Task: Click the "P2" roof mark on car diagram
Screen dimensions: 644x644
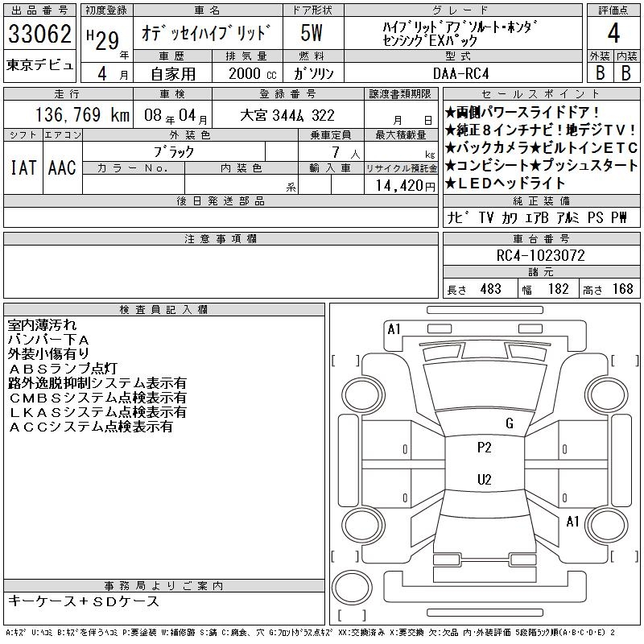Action: coord(485,448)
